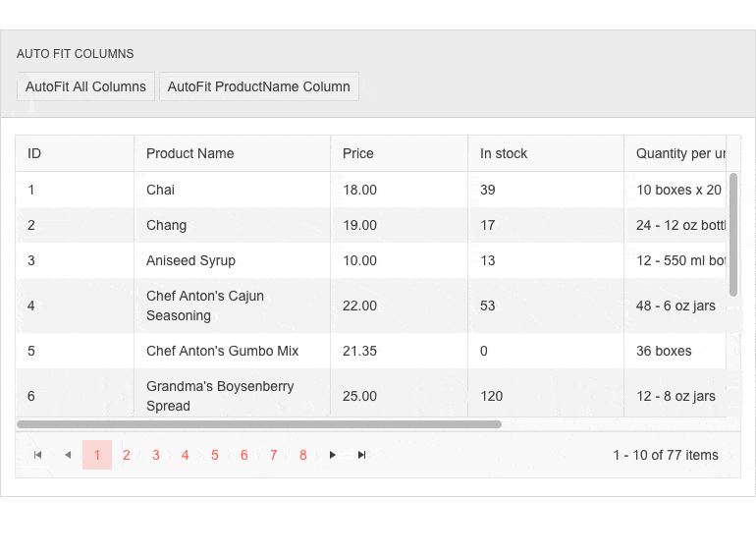Open page 3 in the pager

(x=156, y=455)
